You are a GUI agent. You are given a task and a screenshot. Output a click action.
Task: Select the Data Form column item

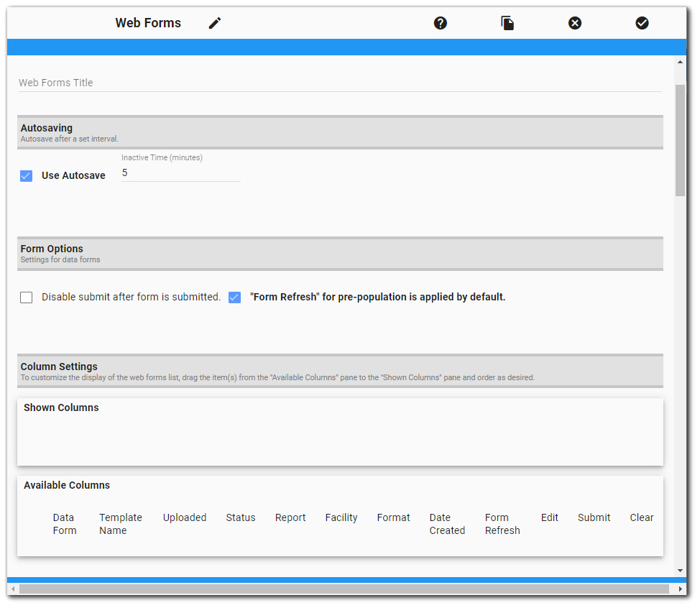click(x=64, y=524)
